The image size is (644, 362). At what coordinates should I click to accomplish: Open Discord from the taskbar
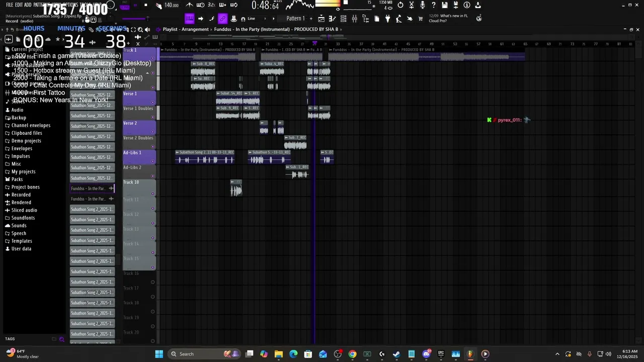click(x=426, y=354)
